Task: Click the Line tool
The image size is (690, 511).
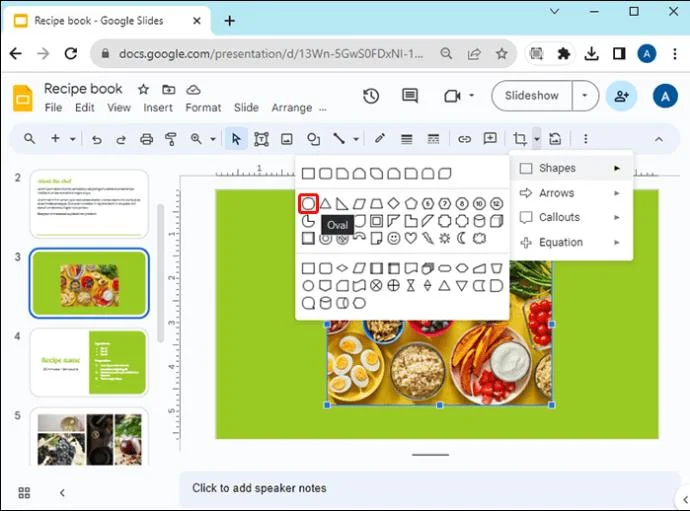Action: click(339, 139)
